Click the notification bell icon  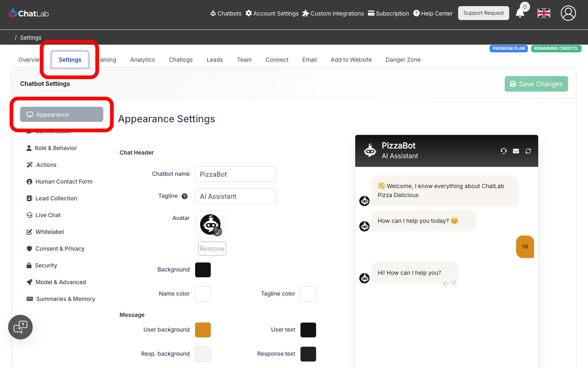pyautogui.click(x=520, y=13)
